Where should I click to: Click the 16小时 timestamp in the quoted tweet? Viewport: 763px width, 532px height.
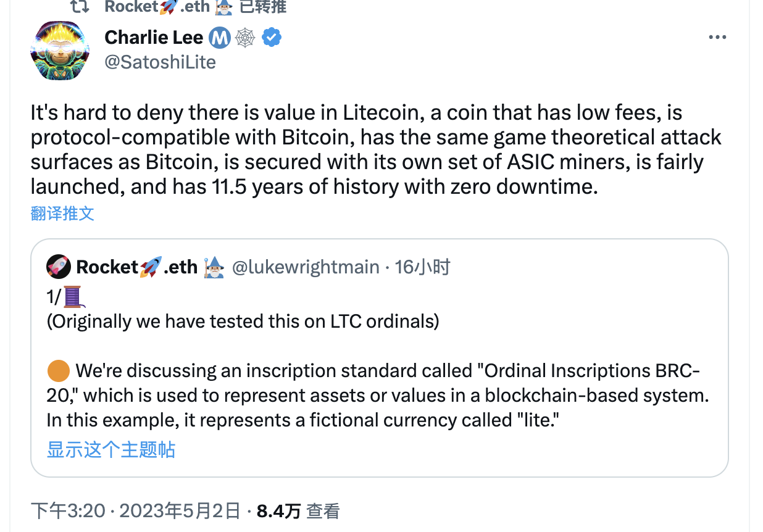click(x=423, y=267)
